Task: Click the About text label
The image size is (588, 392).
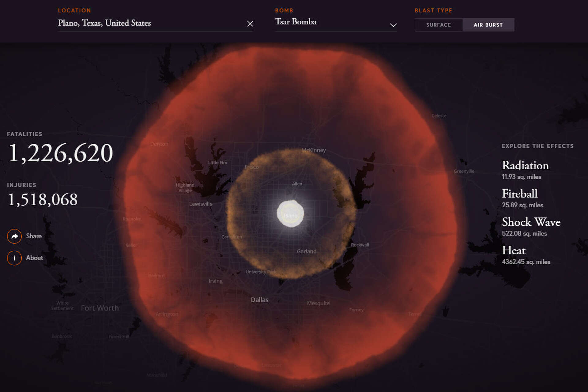Action: click(34, 258)
